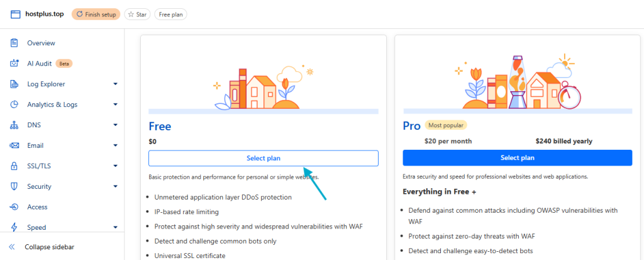
Task: Click the DNS network icon
Action: 14,125
